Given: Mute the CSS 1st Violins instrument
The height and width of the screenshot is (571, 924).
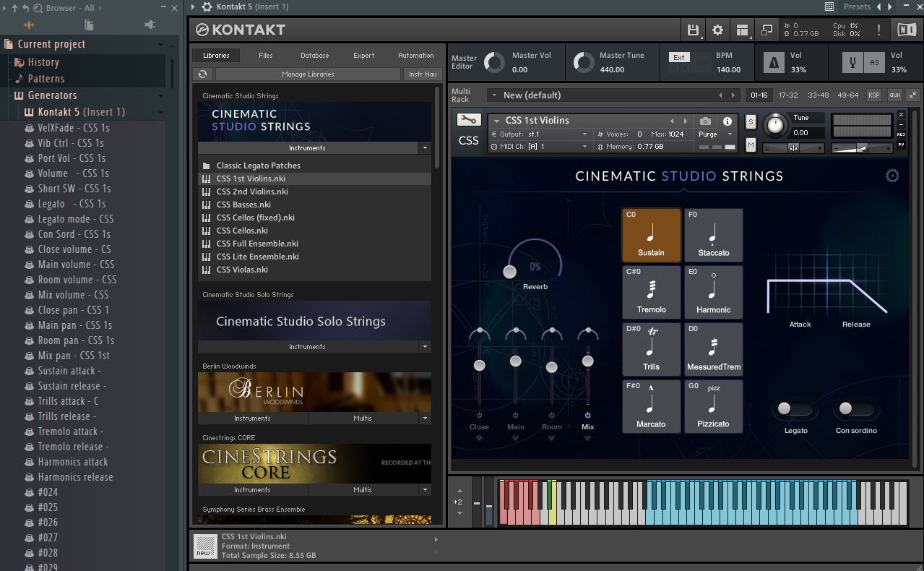Looking at the screenshot, I should point(751,145).
